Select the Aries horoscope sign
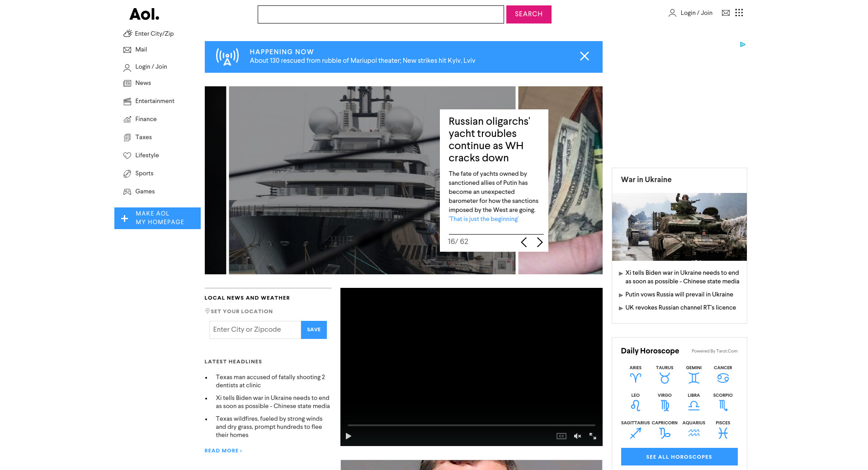 tap(636, 375)
